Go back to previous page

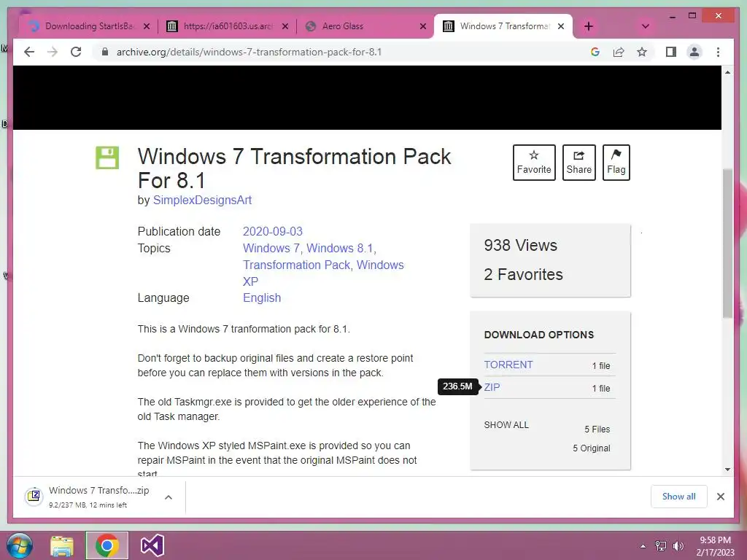[x=29, y=52]
